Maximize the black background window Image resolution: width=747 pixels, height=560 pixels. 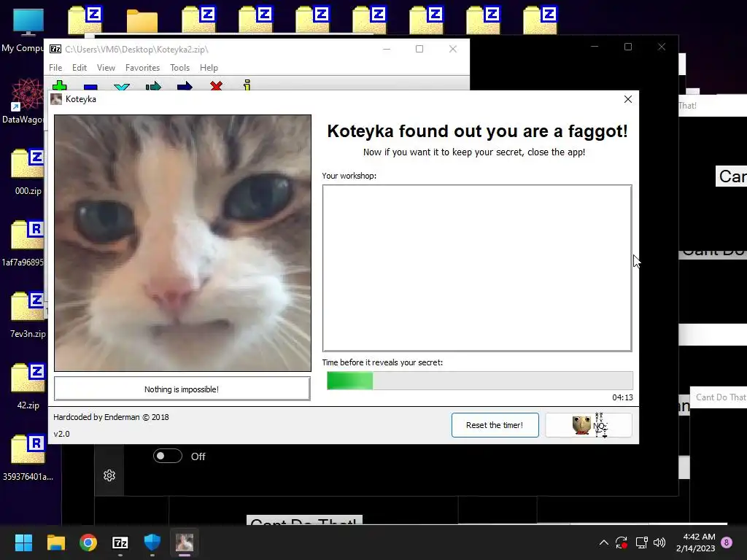[x=628, y=47]
